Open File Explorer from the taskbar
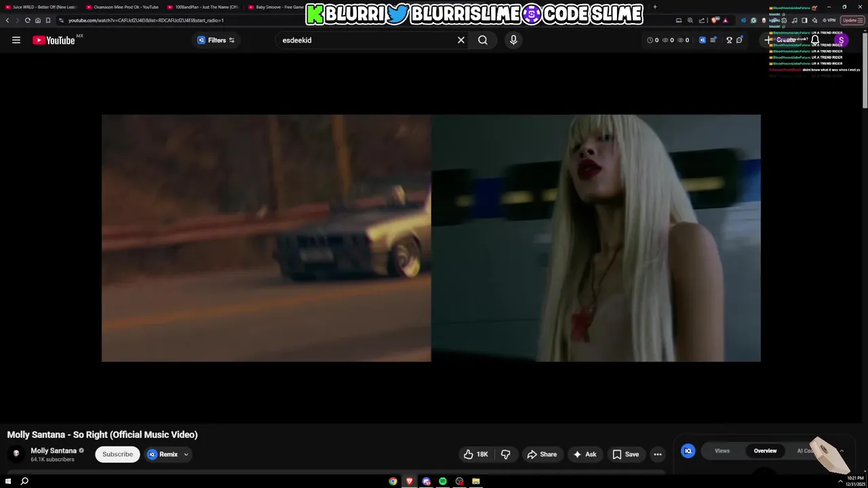The image size is (868, 488). point(475,481)
